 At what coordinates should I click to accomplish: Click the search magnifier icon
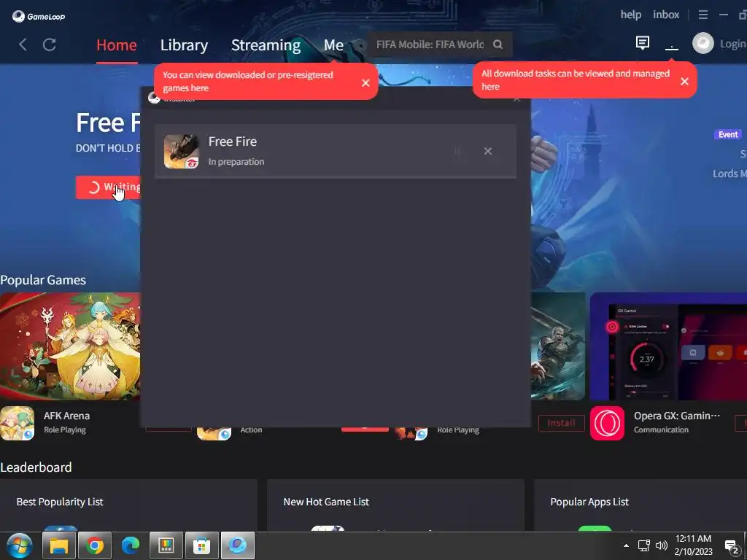point(498,44)
